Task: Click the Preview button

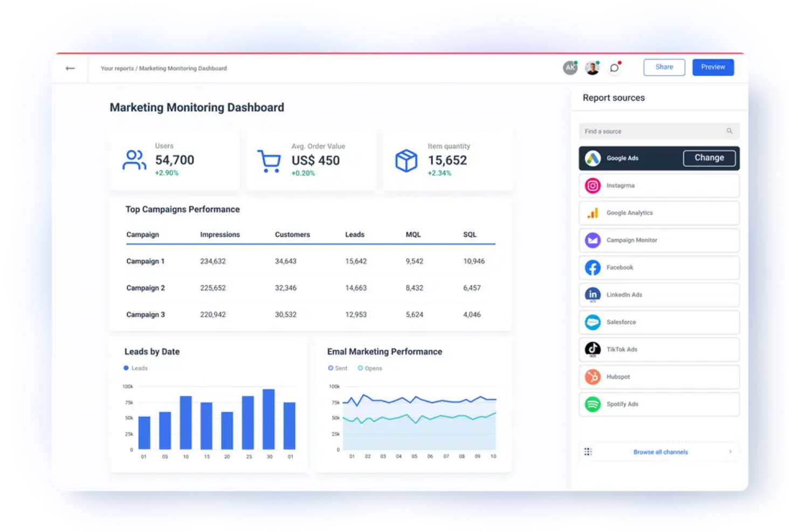Action: (x=713, y=67)
